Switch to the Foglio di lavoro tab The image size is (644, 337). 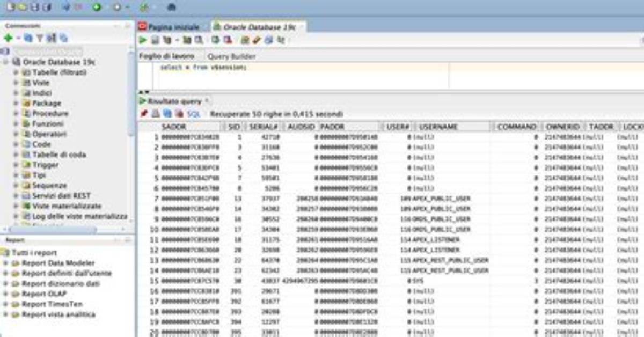[x=167, y=56]
